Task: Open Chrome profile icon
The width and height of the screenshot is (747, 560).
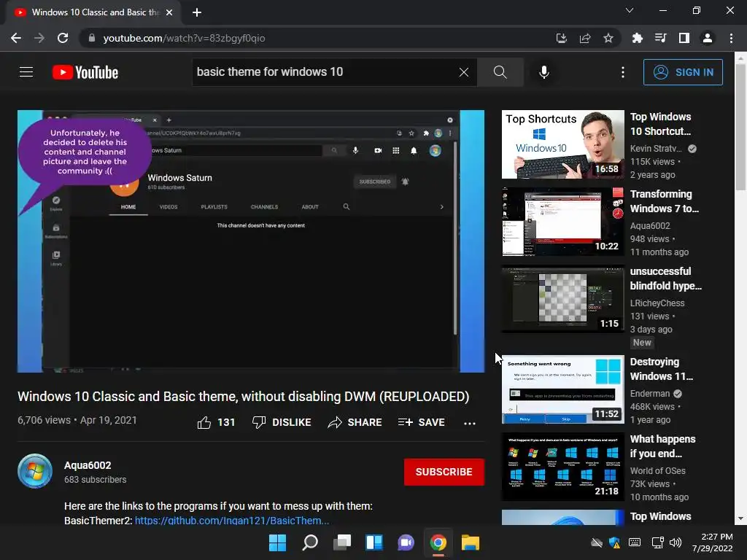Action: [708, 38]
